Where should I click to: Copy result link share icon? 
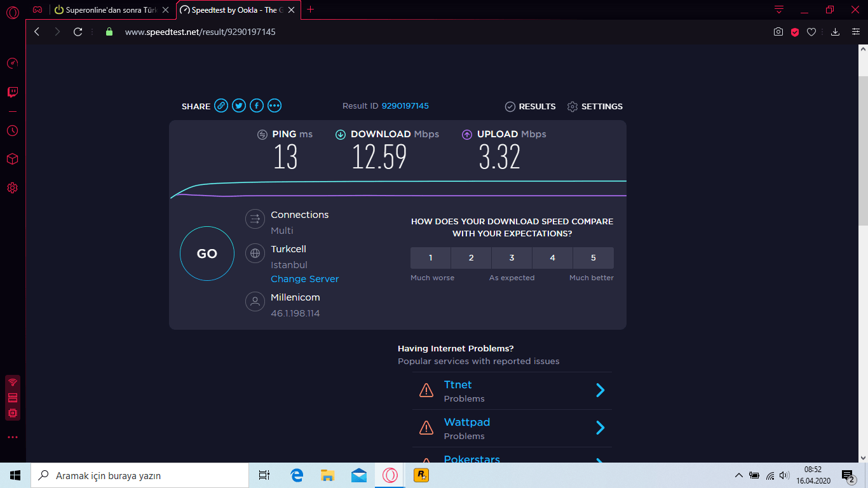point(220,105)
